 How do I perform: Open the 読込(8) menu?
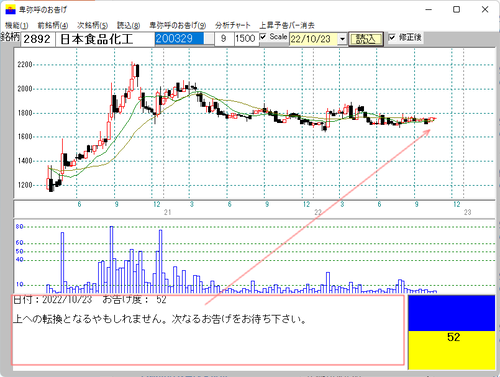click(128, 25)
